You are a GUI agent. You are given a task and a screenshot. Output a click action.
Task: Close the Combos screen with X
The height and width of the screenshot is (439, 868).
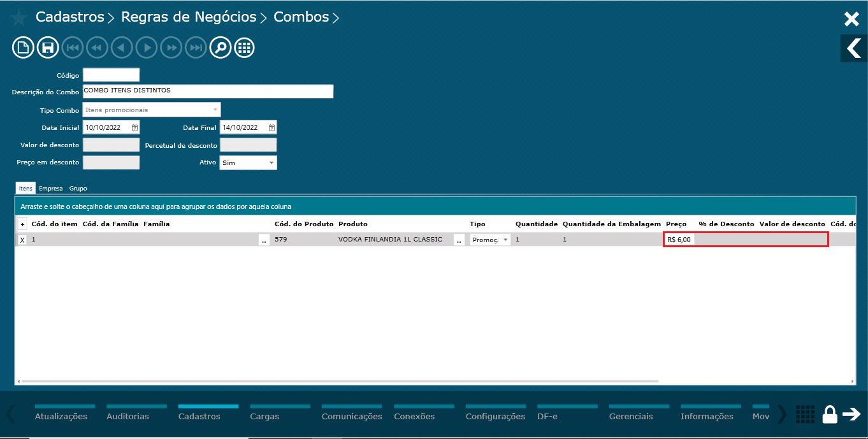point(851,19)
